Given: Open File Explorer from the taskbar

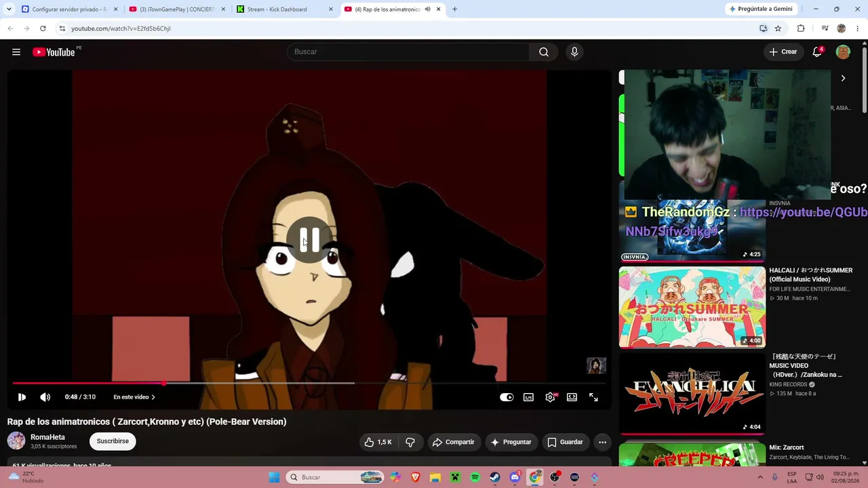Looking at the screenshot, I should [x=435, y=477].
